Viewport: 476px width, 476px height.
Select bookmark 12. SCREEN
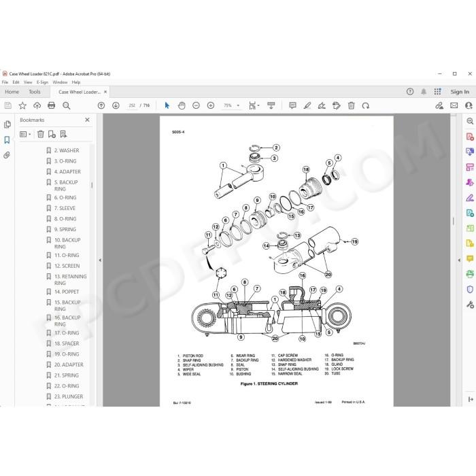point(67,266)
